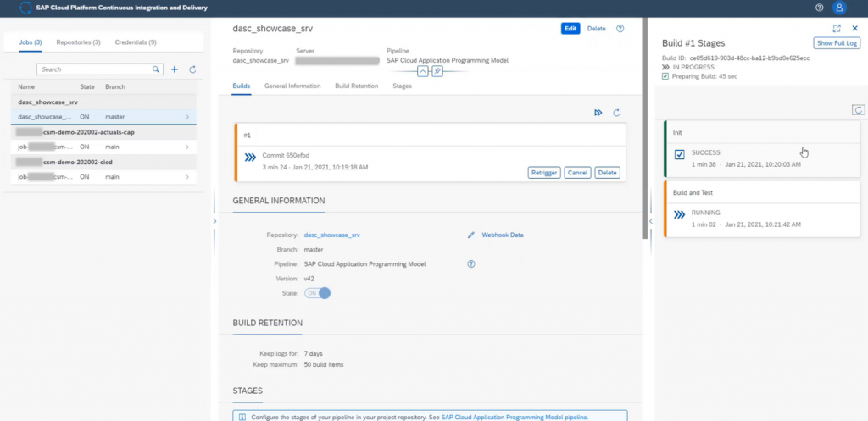Image resolution: width=868 pixels, height=421 pixels.
Task: Refresh the build stages list
Action: coord(858,110)
